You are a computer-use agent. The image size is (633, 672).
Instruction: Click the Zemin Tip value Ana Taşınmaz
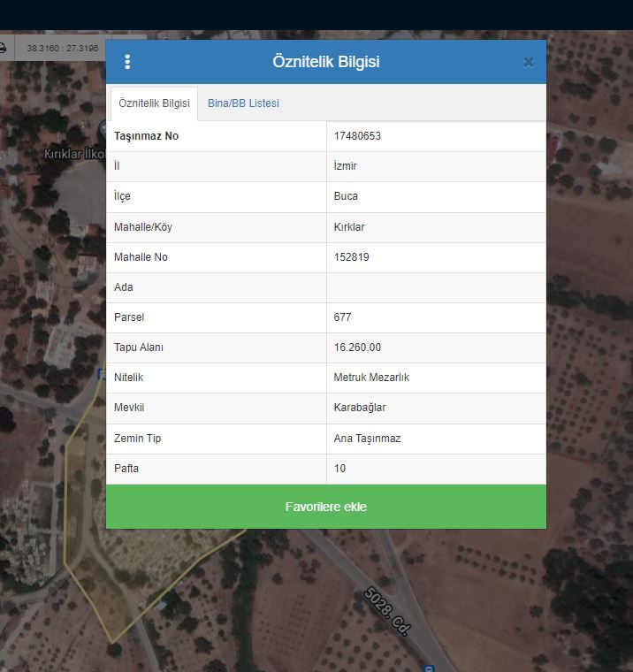click(367, 439)
